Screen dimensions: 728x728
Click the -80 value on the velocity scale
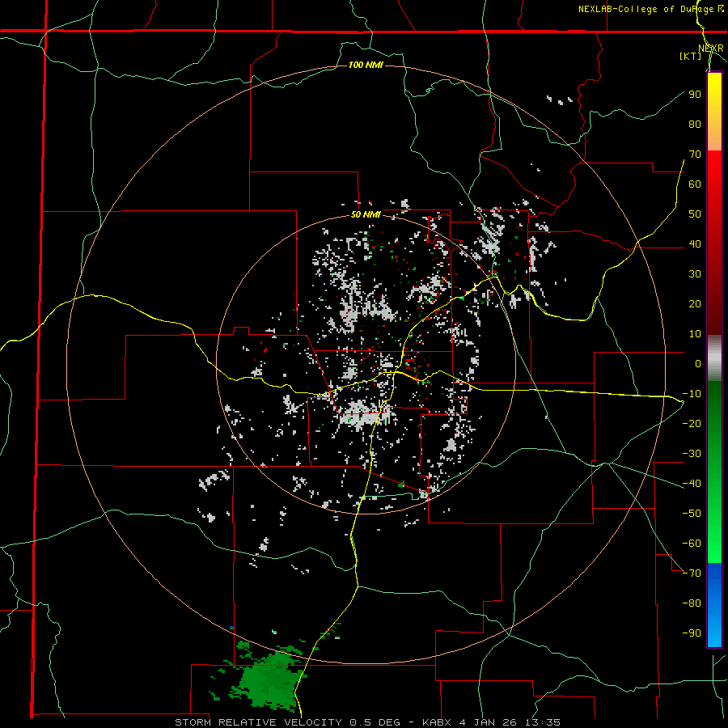[692, 603]
